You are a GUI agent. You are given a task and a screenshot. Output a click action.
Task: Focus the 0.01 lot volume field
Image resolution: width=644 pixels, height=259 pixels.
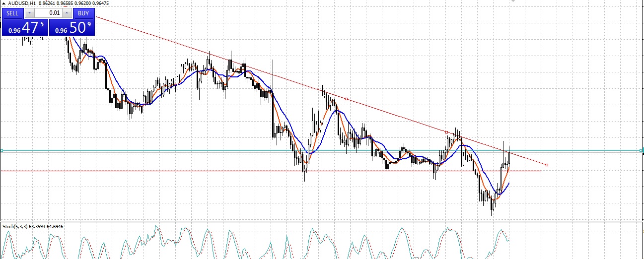49,13
